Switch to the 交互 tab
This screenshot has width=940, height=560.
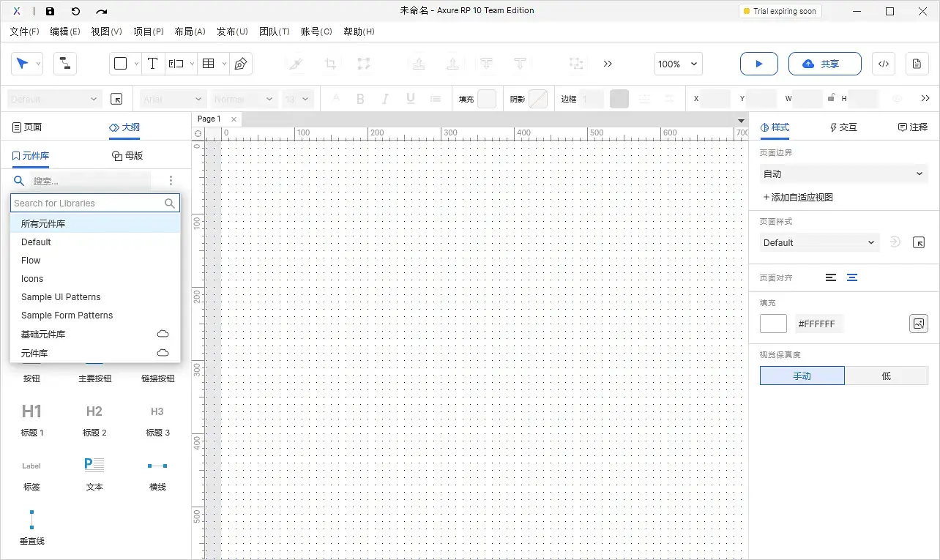[x=843, y=127]
